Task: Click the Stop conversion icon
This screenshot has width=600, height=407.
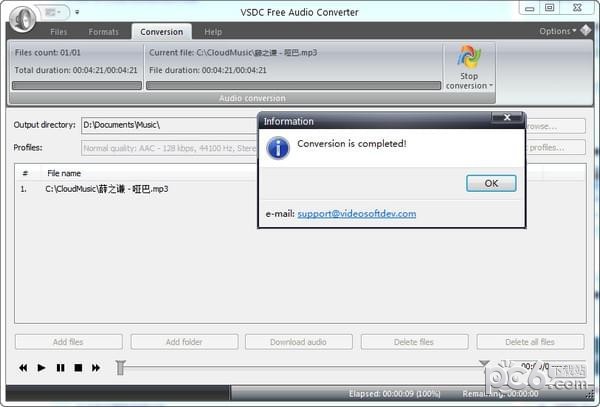Action: pyautogui.click(x=469, y=57)
